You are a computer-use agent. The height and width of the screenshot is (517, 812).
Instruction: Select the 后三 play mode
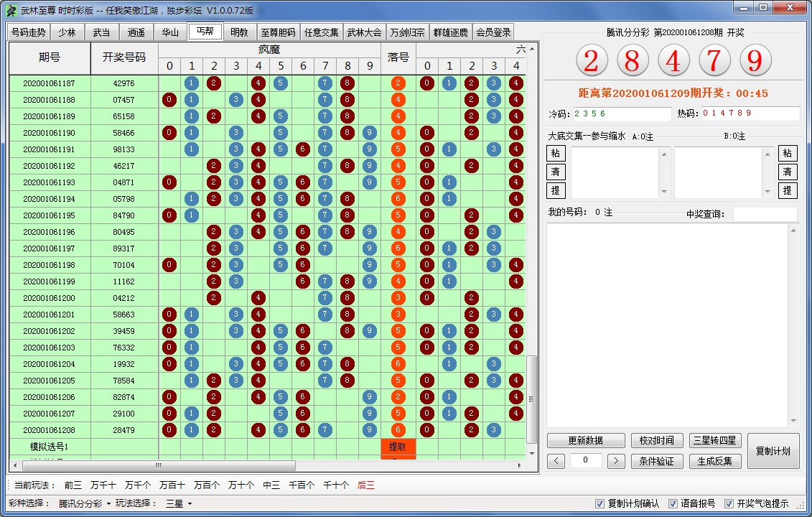pos(365,485)
